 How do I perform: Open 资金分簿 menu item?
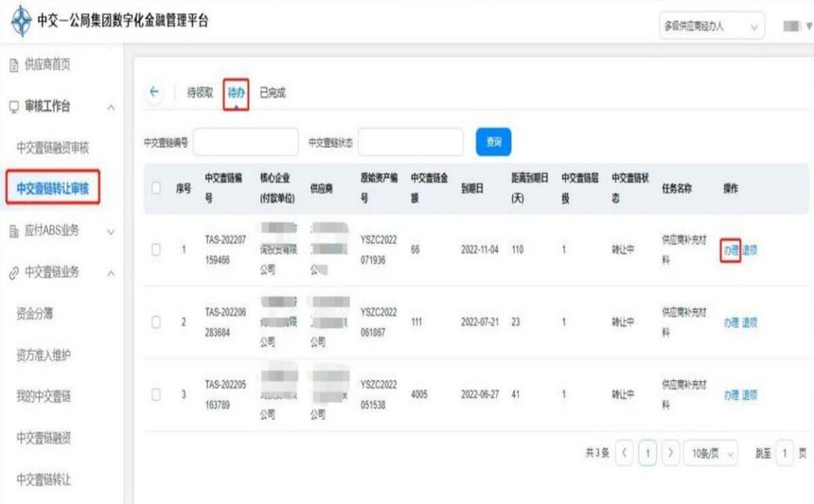(35, 313)
